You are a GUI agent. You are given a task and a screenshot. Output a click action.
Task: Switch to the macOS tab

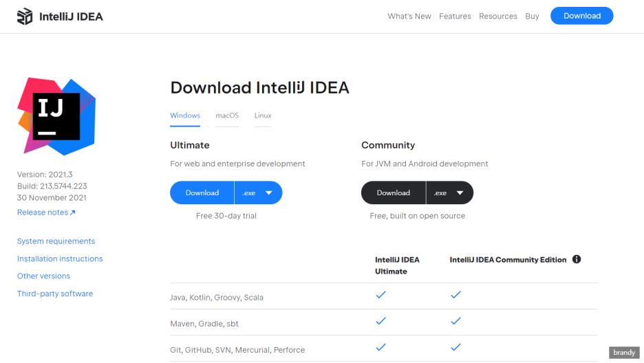pos(227,115)
